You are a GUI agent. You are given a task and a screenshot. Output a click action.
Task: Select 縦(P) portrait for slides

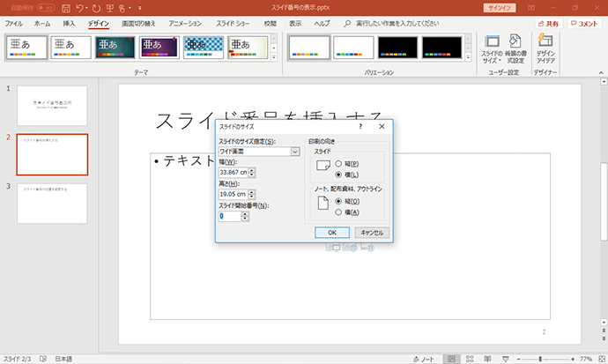[346, 164]
